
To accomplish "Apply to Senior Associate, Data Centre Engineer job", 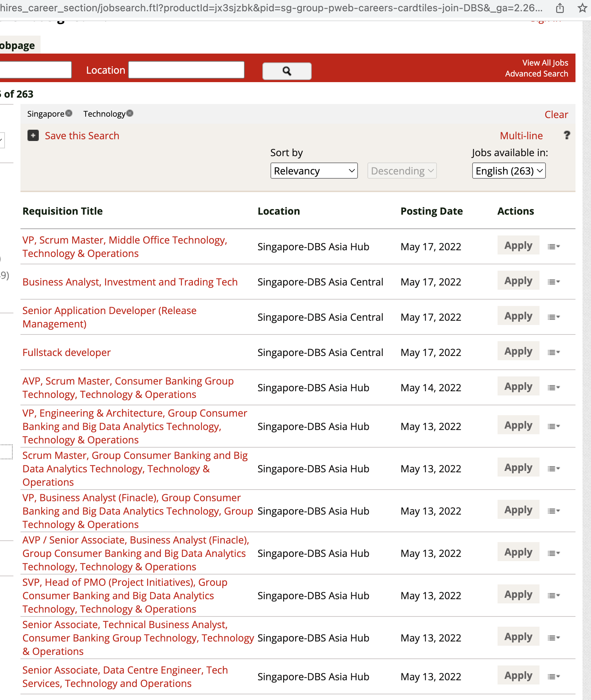I will click(518, 675).
